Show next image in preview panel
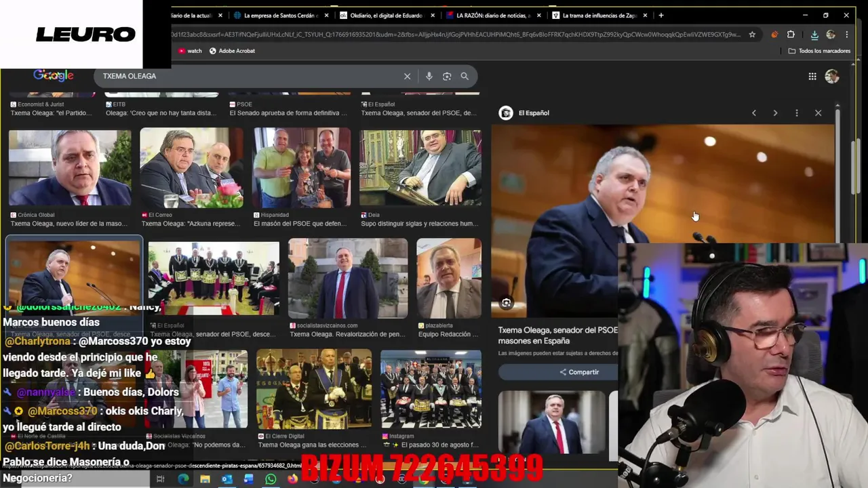 (x=775, y=113)
